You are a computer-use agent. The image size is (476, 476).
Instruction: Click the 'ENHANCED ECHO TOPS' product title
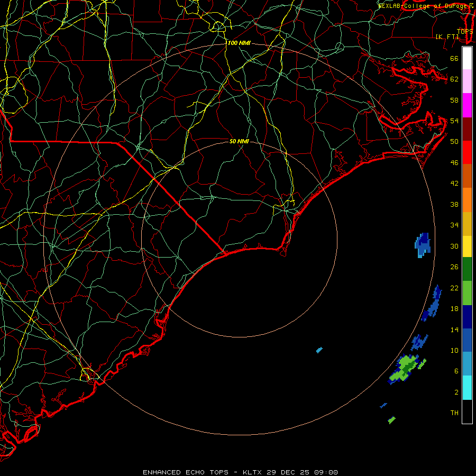click(x=186, y=472)
